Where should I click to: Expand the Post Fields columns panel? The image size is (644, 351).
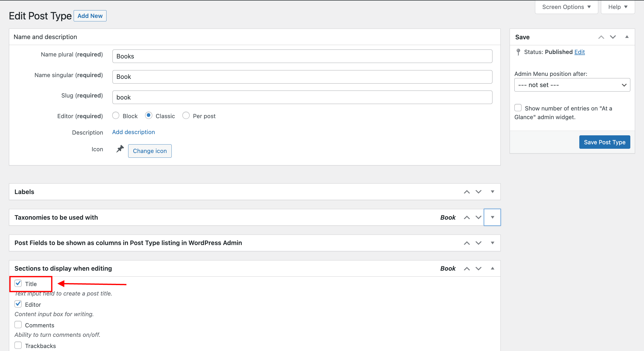(492, 243)
